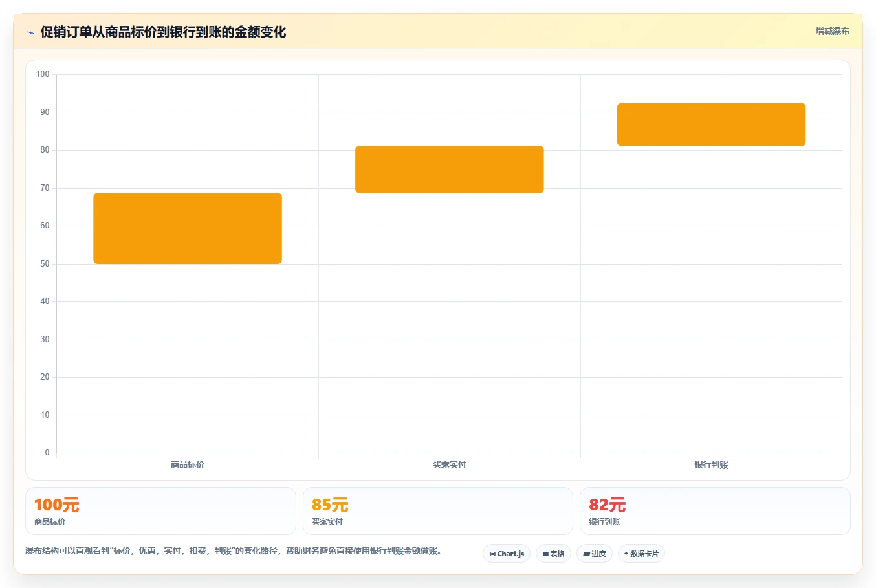Click the lightning icon beside the chart title
876x588 pixels.
[30, 32]
